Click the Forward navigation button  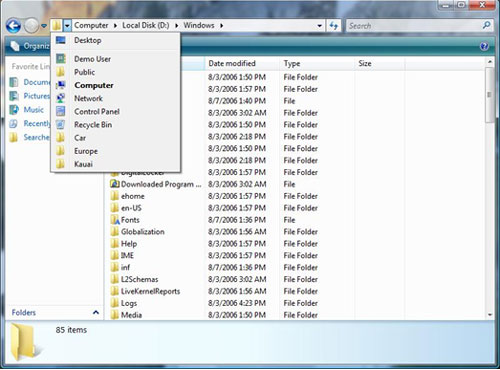click(31, 26)
